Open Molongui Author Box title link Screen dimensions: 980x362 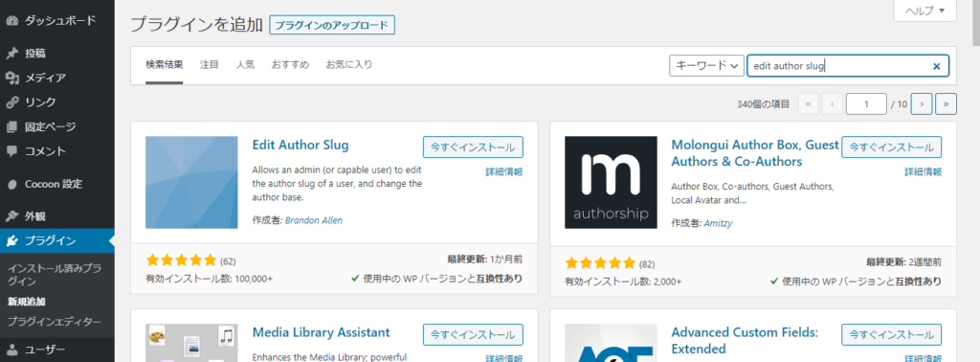(x=755, y=153)
